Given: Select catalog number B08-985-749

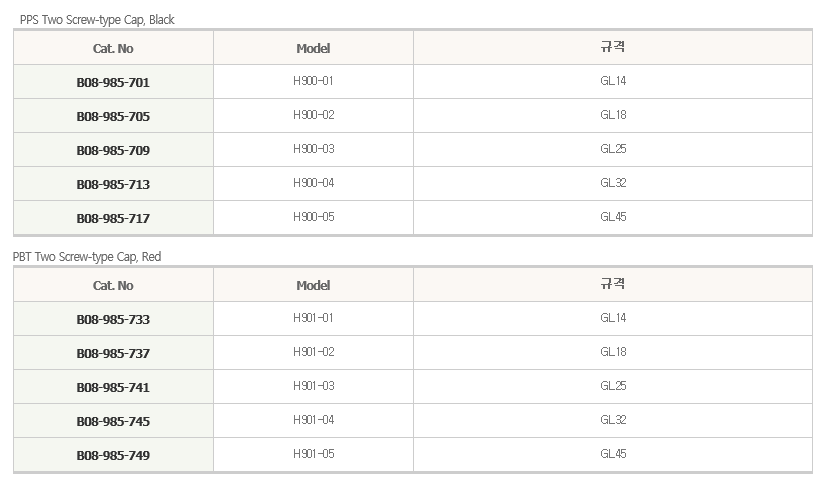Looking at the screenshot, I should [113, 455].
